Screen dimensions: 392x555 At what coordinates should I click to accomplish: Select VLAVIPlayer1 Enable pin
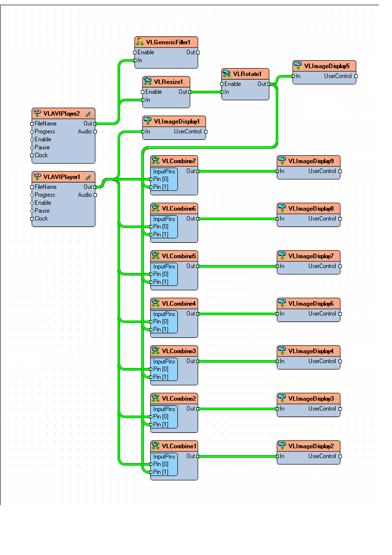click(x=32, y=203)
